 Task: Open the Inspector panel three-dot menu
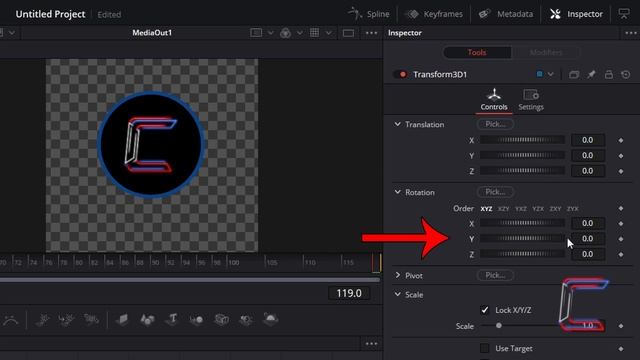[x=631, y=33]
